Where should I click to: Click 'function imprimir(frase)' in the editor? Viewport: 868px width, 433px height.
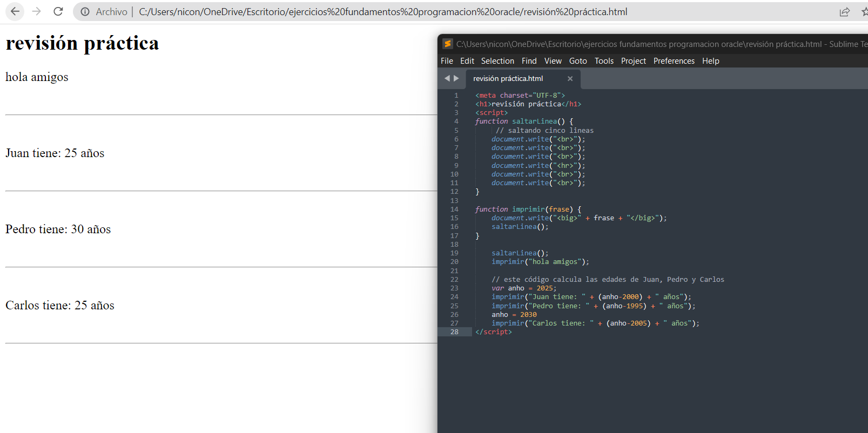[x=528, y=209]
